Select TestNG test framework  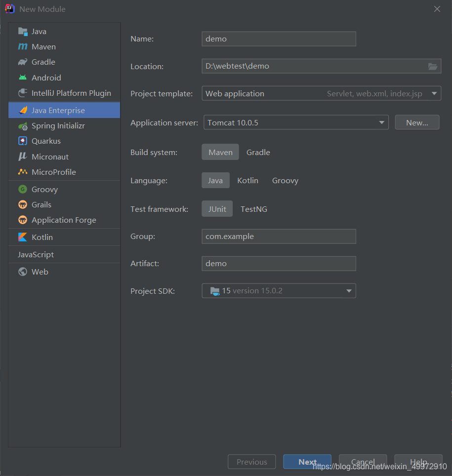(x=254, y=209)
